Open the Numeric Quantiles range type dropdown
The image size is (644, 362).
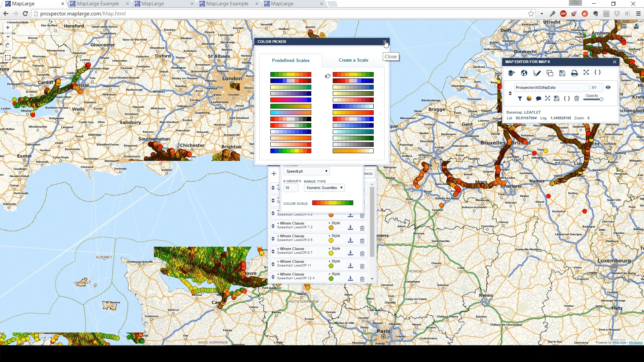coord(324,188)
